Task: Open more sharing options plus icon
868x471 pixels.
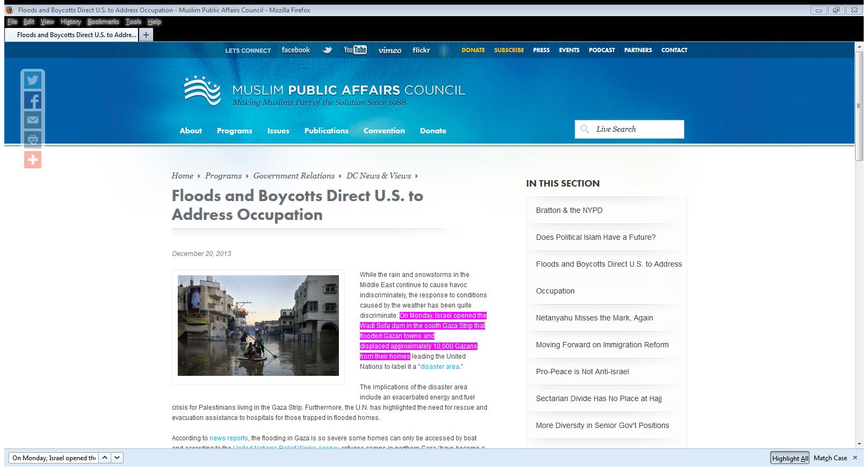Action: (x=33, y=160)
